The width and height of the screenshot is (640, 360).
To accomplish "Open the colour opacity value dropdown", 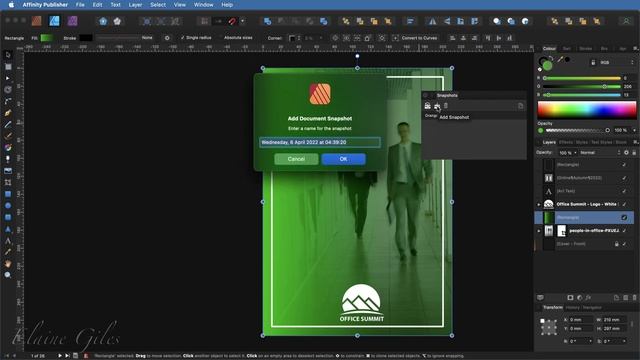I will pyautogui.click(x=634, y=130).
